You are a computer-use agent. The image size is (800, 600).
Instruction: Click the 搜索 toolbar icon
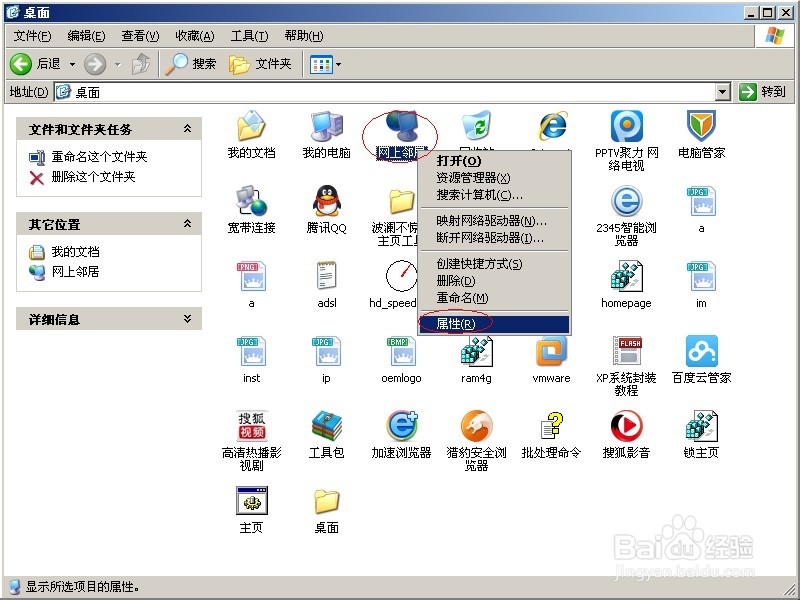(191, 64)
